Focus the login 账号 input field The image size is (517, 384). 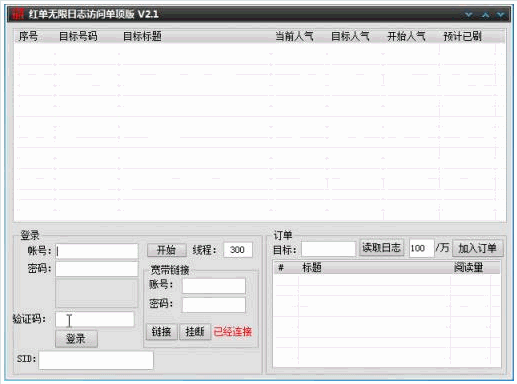point(97,251)
